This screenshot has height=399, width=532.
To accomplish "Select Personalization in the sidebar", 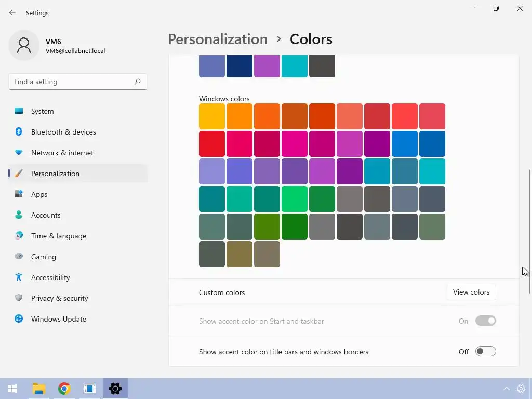I will point(78,174).
